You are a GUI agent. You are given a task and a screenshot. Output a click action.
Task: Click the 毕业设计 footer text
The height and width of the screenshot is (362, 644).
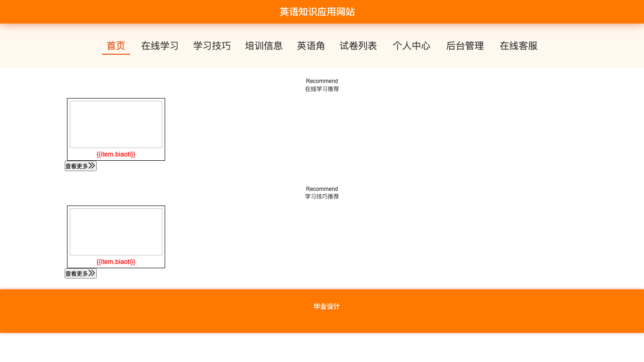tap(326, 306)
